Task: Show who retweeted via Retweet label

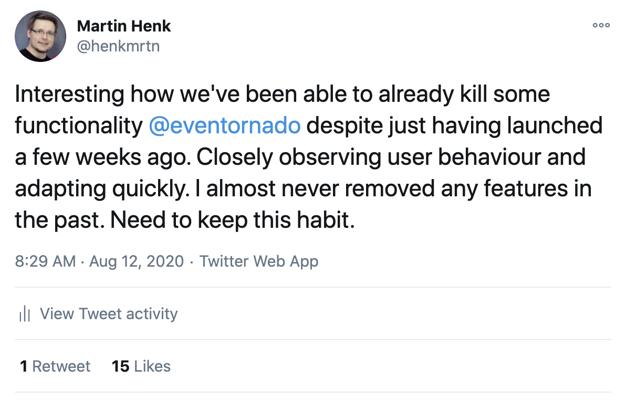Action: tap(61, 366)
